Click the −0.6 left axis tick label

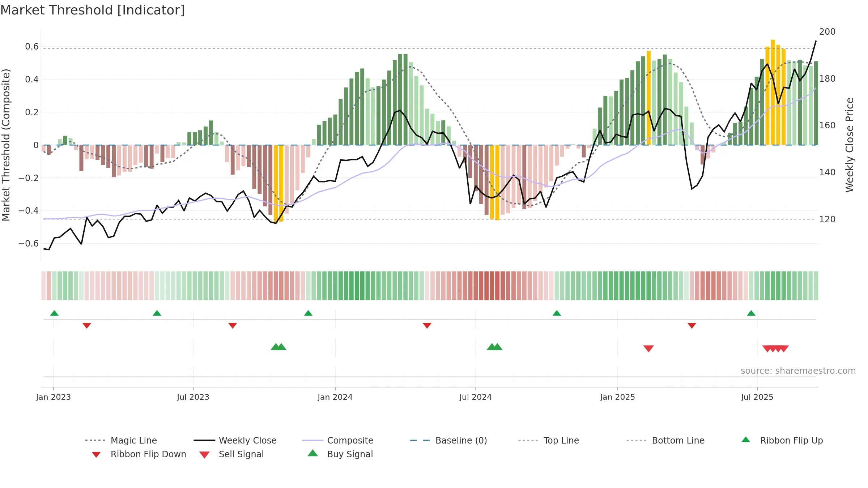tap(29, 244)
